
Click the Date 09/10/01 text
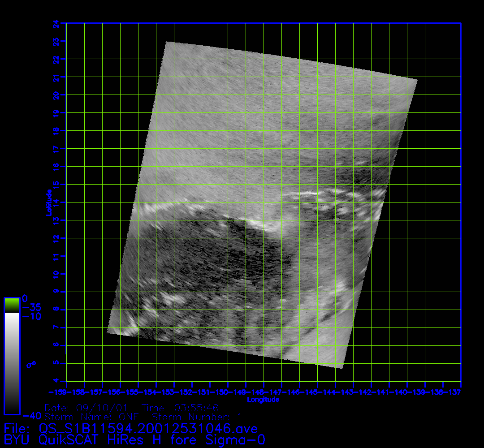click(x=86, y=408)
